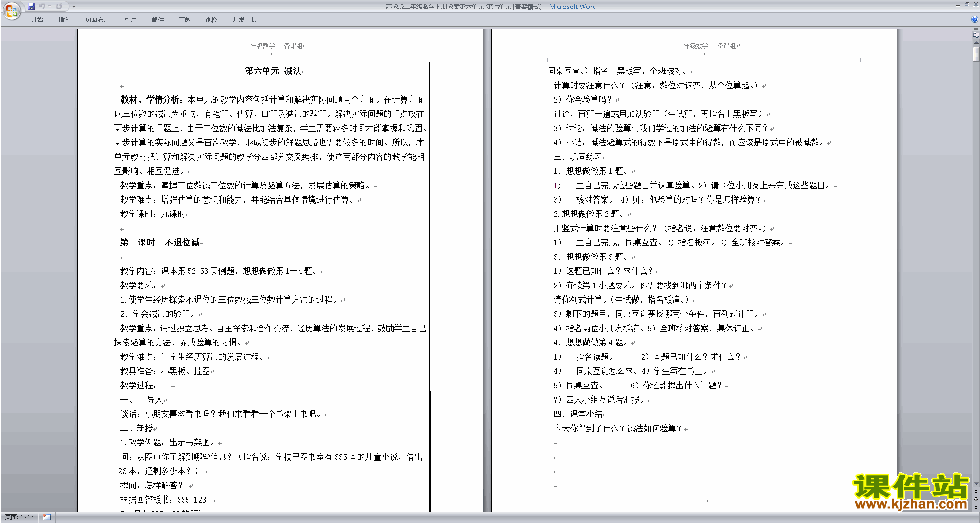Click left page header 二年级数学 备课组
The height and width of the screenshot is (523, 980).
274,46
